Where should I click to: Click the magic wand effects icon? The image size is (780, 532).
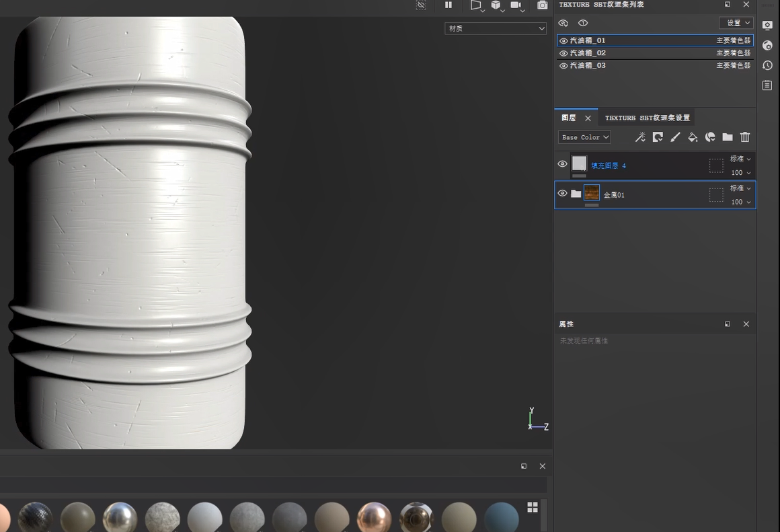pyautogui.click(x=640, y=137)
